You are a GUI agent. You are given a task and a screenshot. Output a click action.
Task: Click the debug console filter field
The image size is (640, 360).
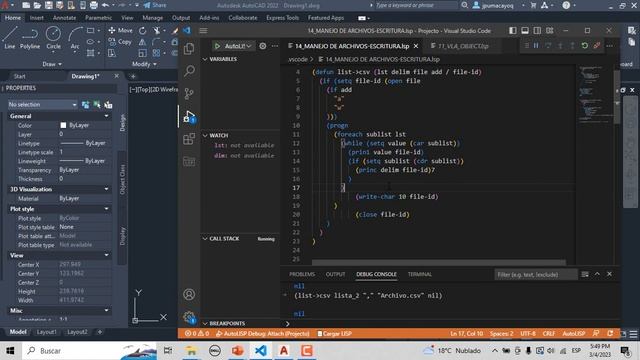(536, 274)
